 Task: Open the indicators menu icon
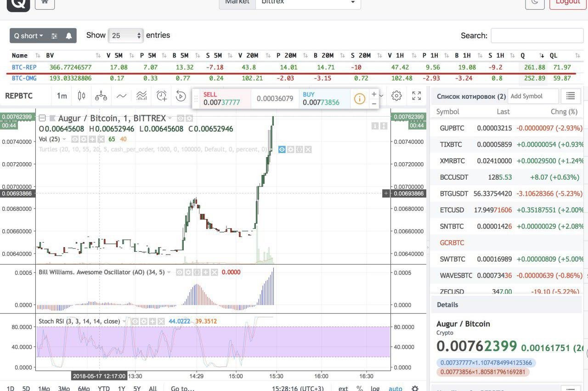click(121, 96)
